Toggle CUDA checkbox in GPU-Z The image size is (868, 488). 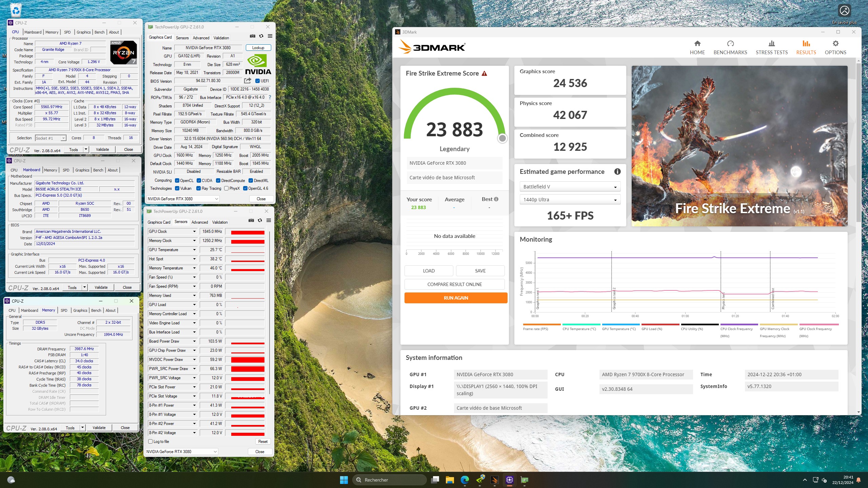tap(199, 180)
